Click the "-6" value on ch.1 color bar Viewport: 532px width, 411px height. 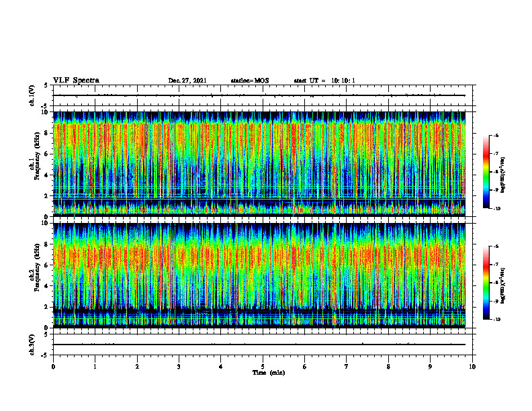coord(496,135)
